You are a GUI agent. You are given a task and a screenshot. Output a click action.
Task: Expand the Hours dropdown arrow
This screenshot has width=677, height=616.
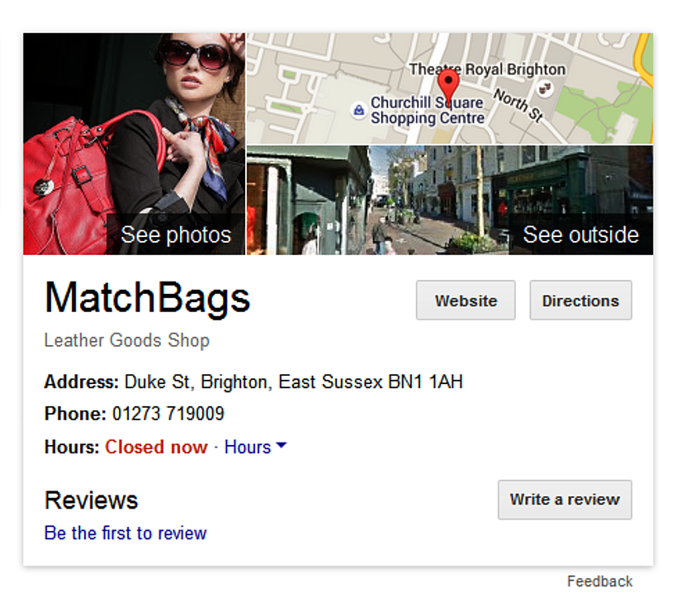(x=281, y=446)
